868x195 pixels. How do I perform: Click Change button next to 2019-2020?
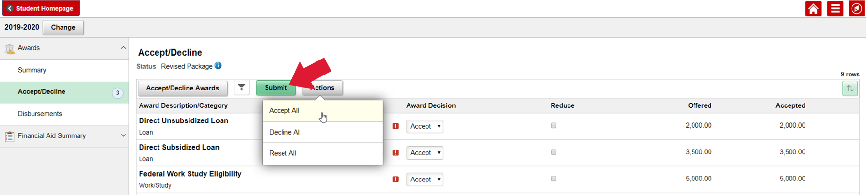tap(63, 28)
